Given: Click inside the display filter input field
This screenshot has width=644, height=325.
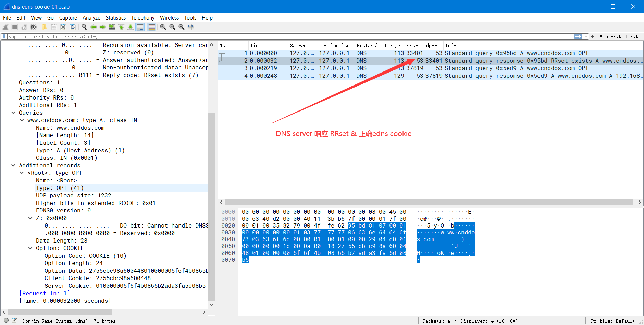Looking at the screenshot, I should (137, 36).
